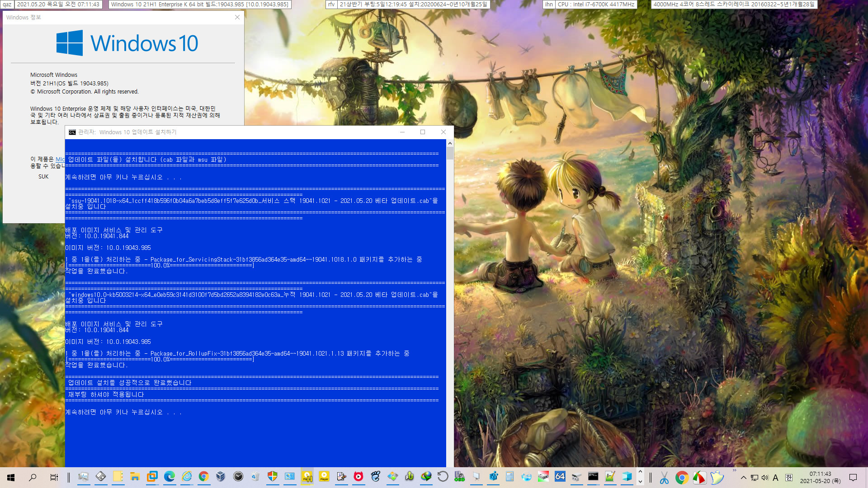The height and width of the screenshot is (488, 868).
Task: Open Microsoft Edge from the taskbar
Action: (x=169, y=477)
